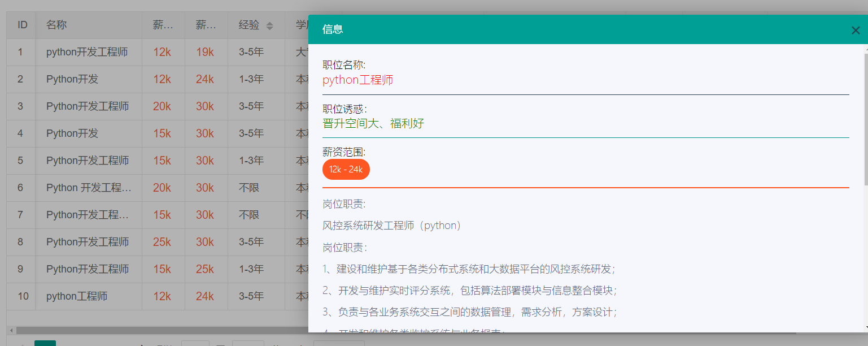The width and height of the screenshot is (868, 346).
Task: Click the 12k - 24k salary badge
Action: point(346,170)
